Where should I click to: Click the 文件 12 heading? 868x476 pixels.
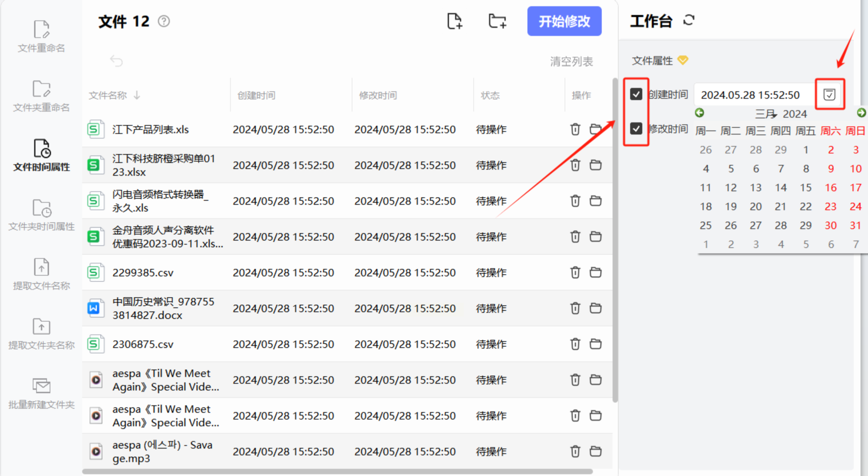[x=124, y=22]
